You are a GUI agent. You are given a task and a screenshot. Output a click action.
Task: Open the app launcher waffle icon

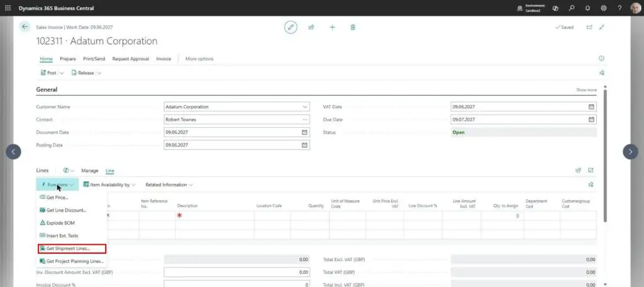click(8, 8)
